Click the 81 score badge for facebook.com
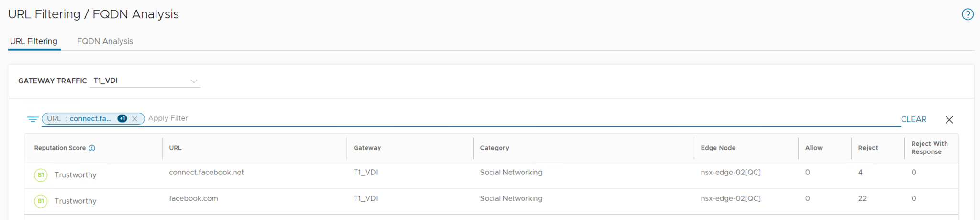The width and height of the screenshot is (980, 220). [x=41, y=201]
